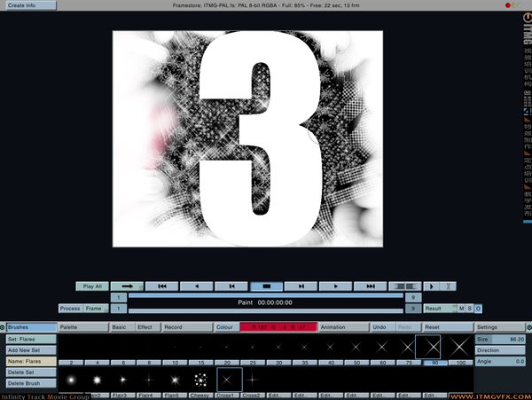Open the Animation tab
Viewport: 532px width, 400px height.
[343, 327]
